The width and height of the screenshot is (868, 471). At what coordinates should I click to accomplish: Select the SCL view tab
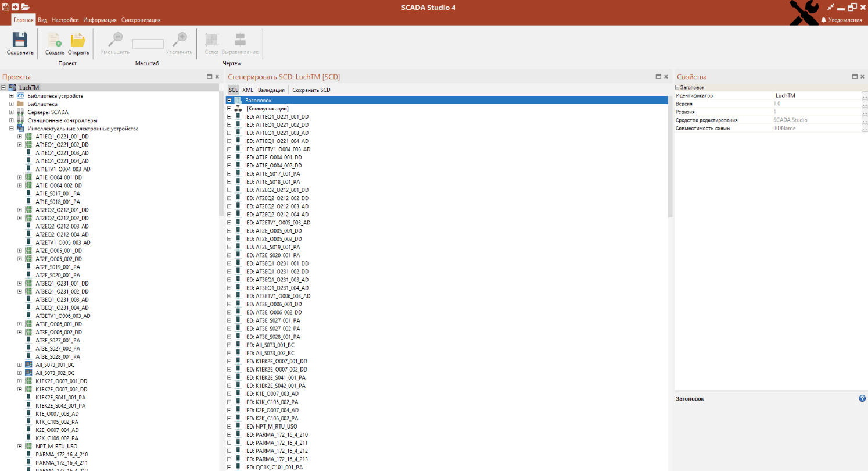tap(233, 90)
